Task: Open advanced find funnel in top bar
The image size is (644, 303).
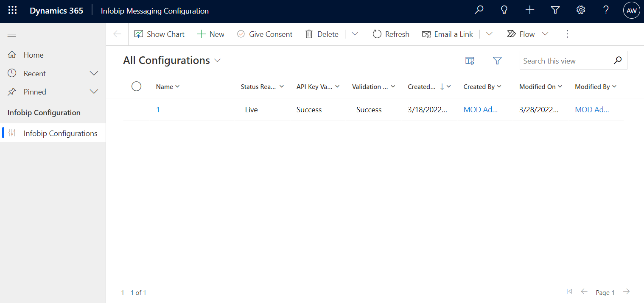Action: pos(555,11)
